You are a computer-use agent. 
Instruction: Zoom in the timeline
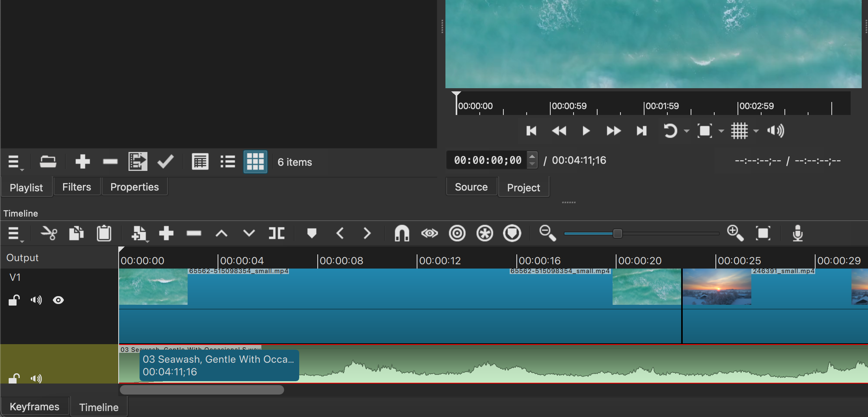736,233
